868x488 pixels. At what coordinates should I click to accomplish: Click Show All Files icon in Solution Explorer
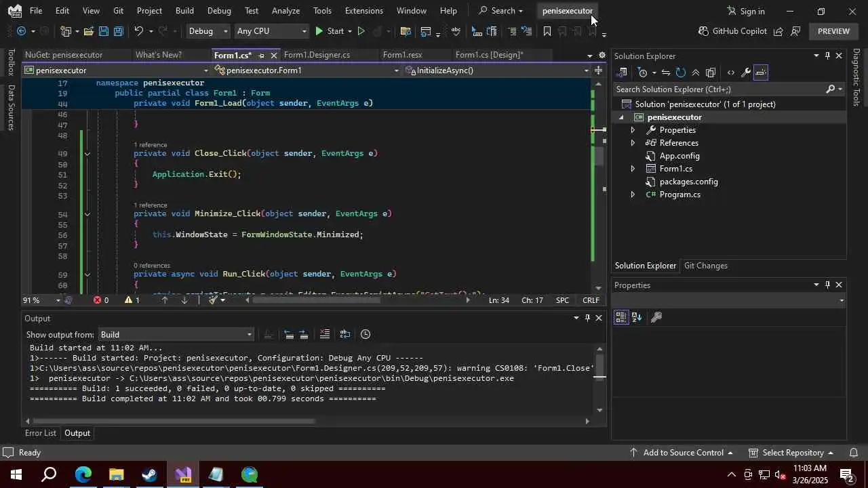(711, 73)
